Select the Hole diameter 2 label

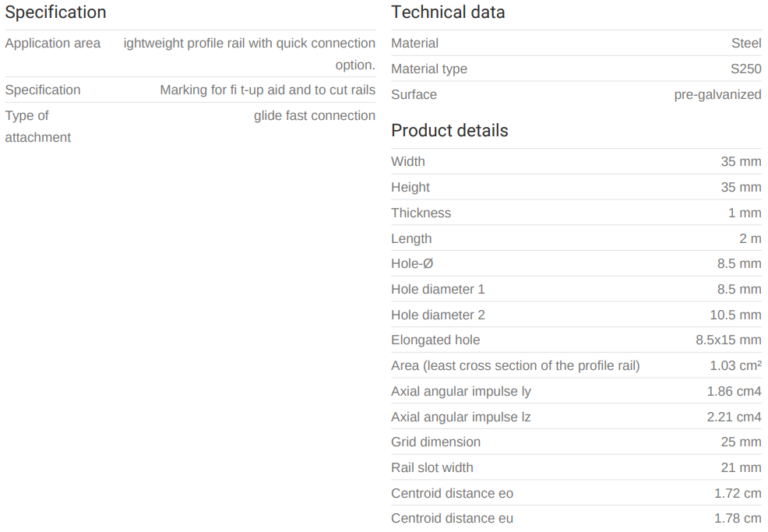point(438,315)
